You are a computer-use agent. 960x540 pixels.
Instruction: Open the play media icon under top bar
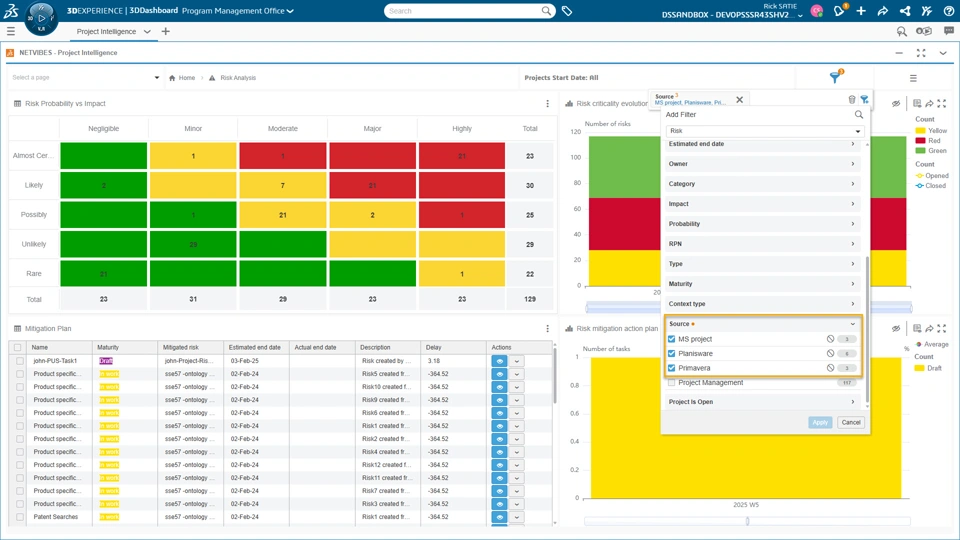[x=924, y=31]
